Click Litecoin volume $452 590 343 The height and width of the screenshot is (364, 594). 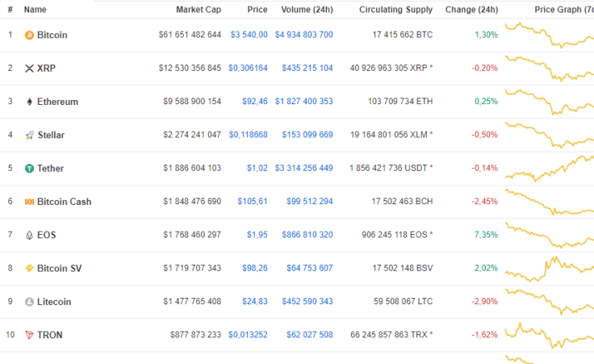tap(307, 301)
